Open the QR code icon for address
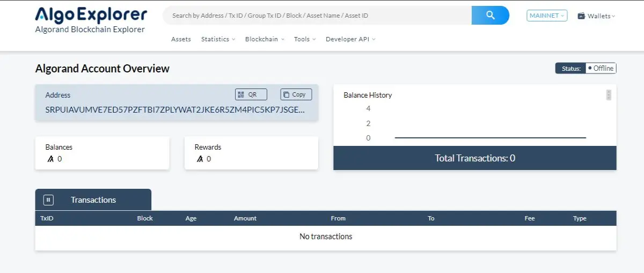 [x=240, y=94]
